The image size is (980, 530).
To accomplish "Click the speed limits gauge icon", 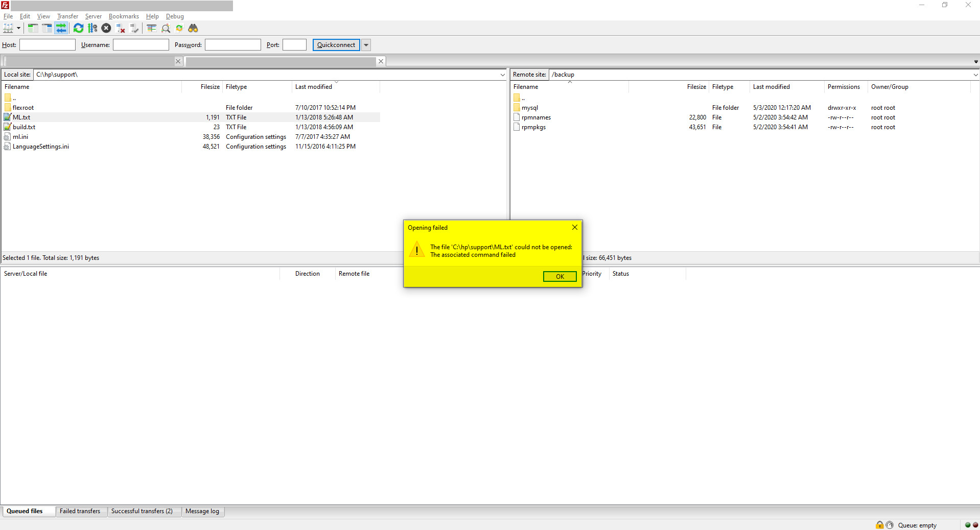I will pyautogui.click(x=890, y=525).
